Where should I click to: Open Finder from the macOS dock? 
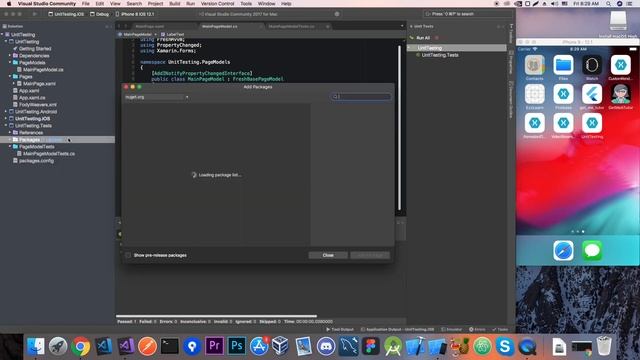[x=36, y=347]
